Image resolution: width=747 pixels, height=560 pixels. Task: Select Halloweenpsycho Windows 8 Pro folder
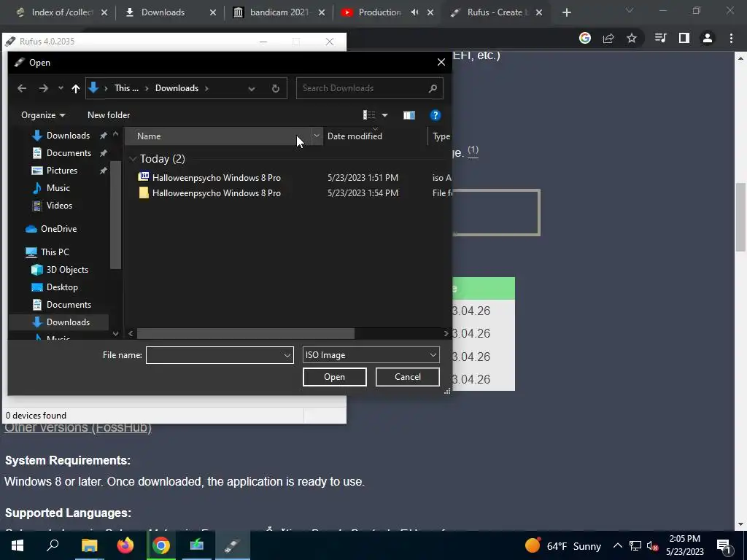(x=216, y=192)
